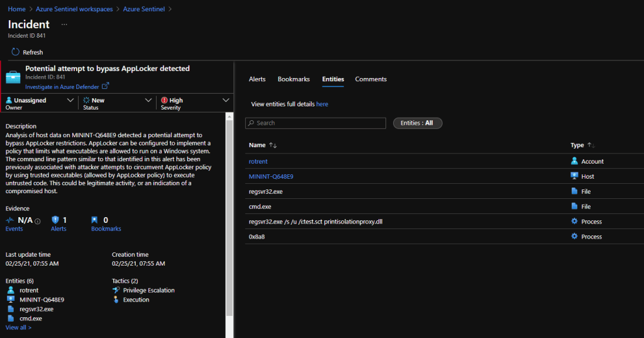Click the host icon beside MININT-Q648E9 in Entities (6)
Image resolution: width=644 pixels, height=338 pixels.
click(x=11, y=300)
